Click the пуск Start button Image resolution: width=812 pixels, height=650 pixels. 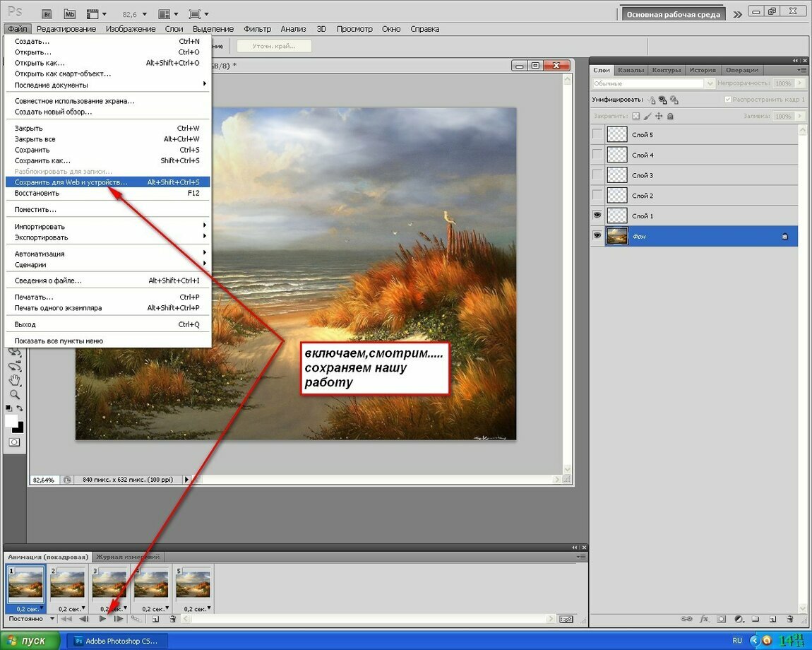tap(30, 641)
